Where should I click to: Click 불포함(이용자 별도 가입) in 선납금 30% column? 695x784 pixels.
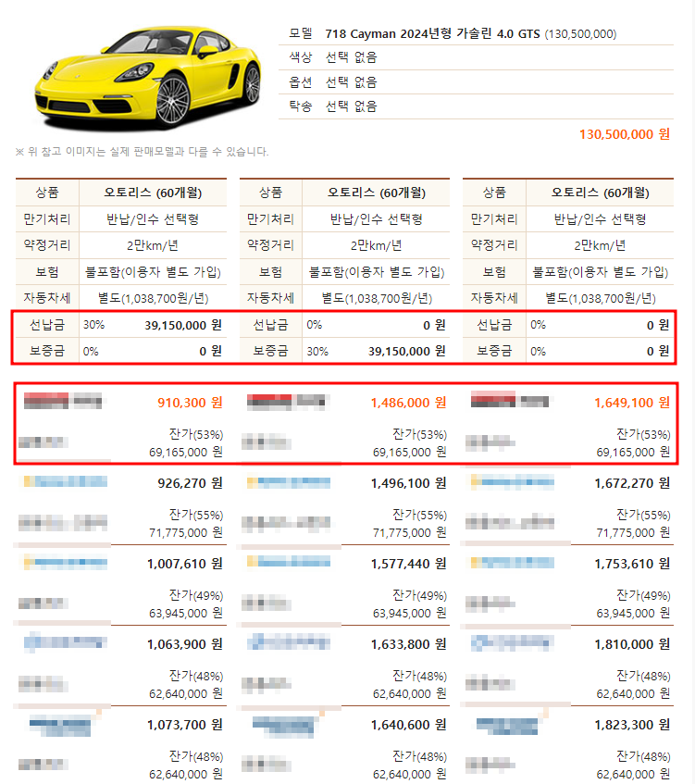coord(153,272)
